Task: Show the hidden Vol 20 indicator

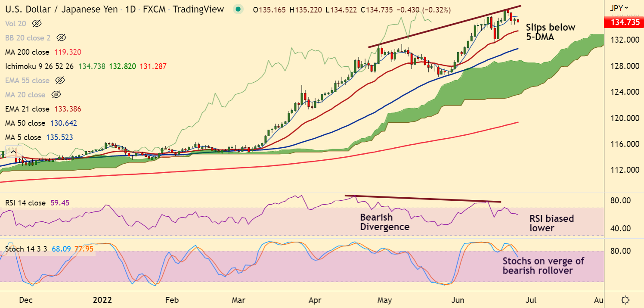Action: pyautogui.click(x=37, y=23)
